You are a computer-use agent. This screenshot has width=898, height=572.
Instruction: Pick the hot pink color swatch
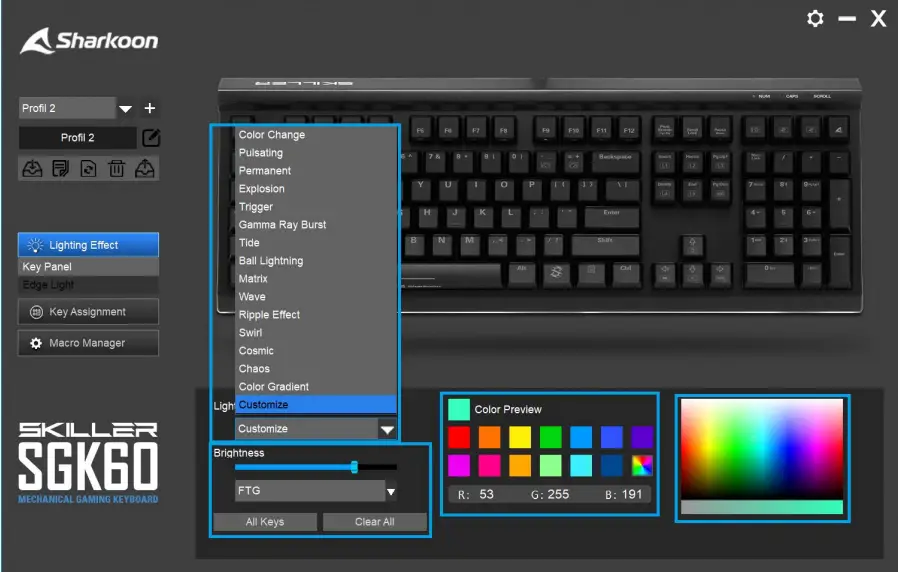point(489,466)
